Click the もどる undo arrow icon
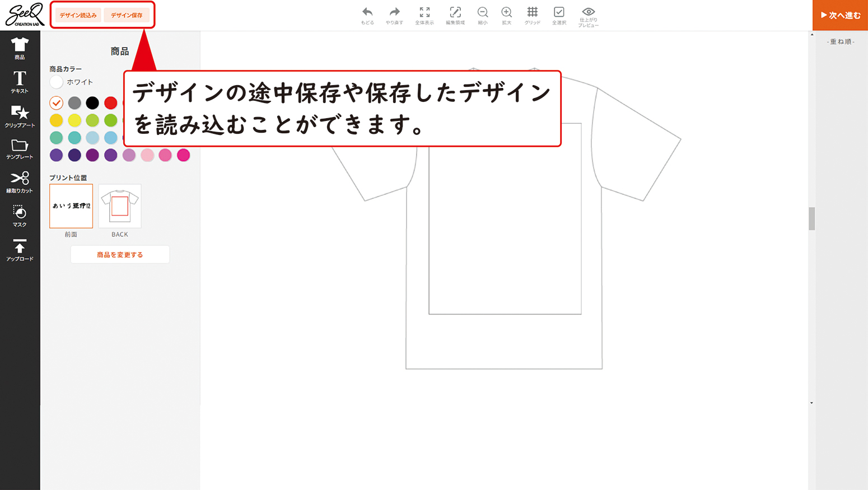Viewport: 868px width, 490px height. pyautogui.click(x=367, y=15)
